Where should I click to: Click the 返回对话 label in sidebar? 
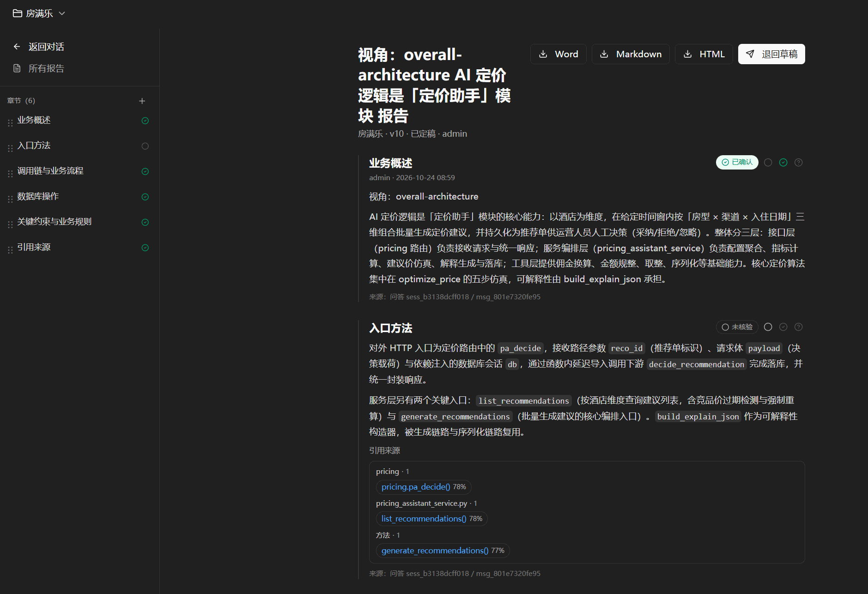[46, 47]
